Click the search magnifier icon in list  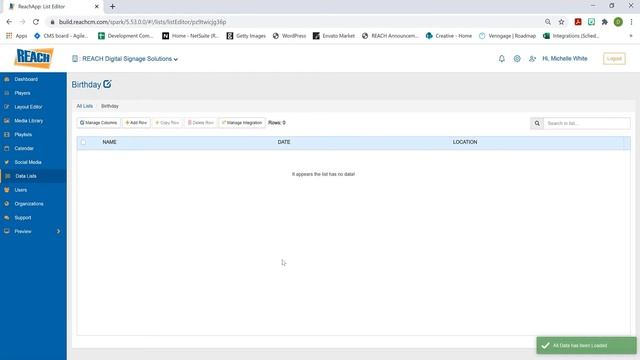[x=537, y=123]
